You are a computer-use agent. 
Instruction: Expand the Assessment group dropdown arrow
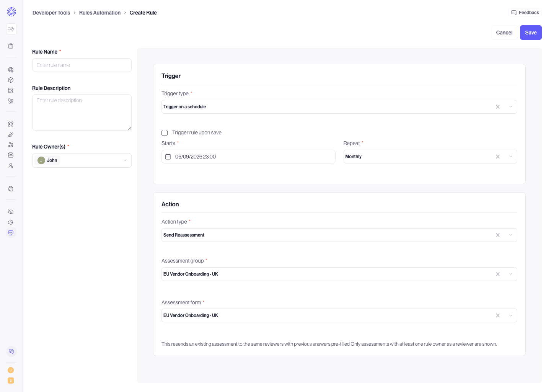[511, 274]
